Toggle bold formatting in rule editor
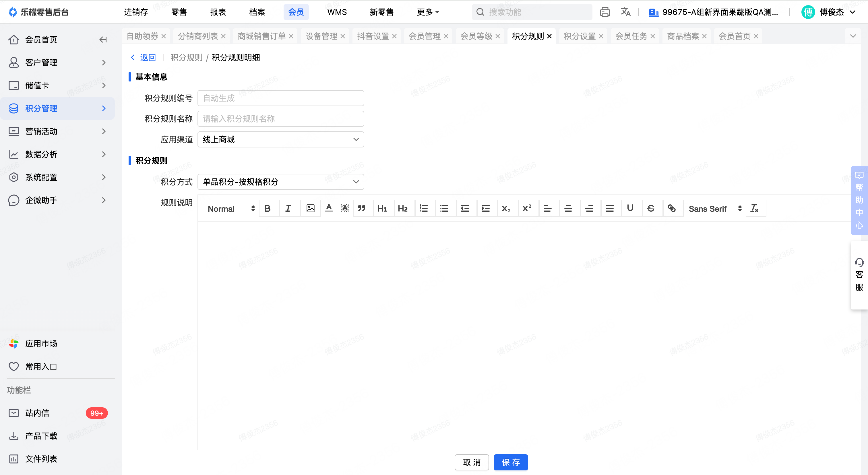Image resolution: width=868 pixels, height=475 pixels. pyautogui.click(x=267, y=208)
